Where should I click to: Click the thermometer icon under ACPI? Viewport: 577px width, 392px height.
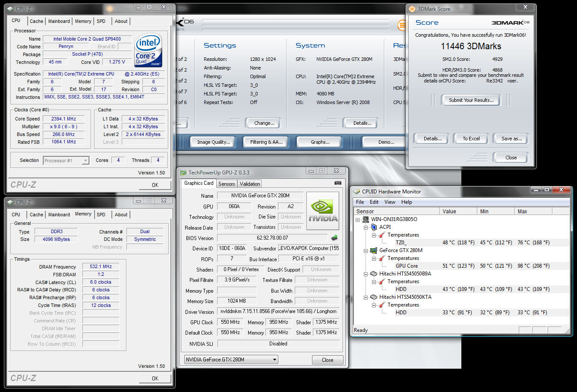pyautogui.click(x=382, y=235)
